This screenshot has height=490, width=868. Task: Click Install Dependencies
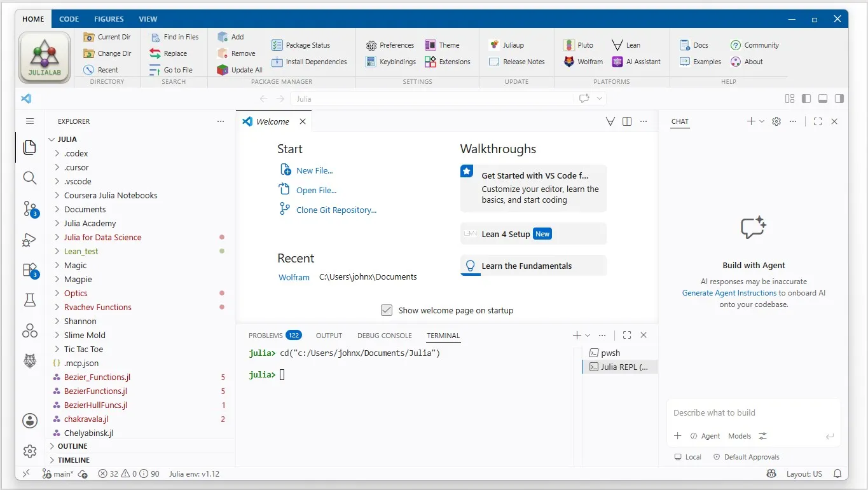[309, 62]
